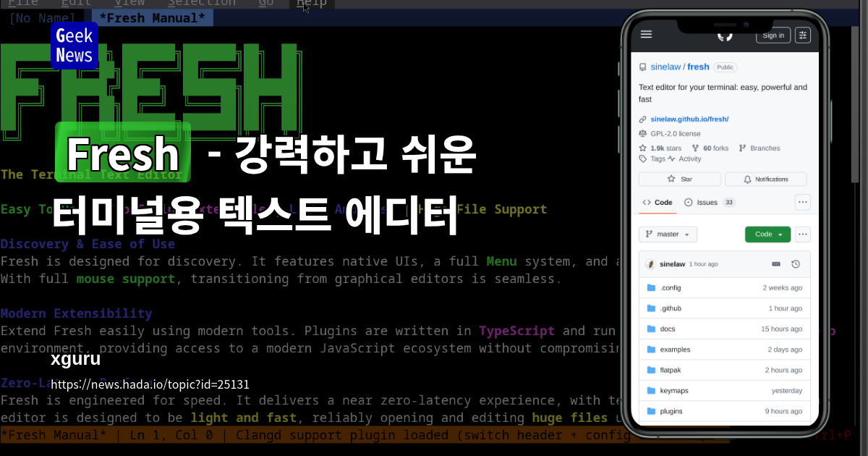Click the GitHub Octocat logo
This screenshot has width=868, height=456.
pyautogui.click(x=725, y=35)
